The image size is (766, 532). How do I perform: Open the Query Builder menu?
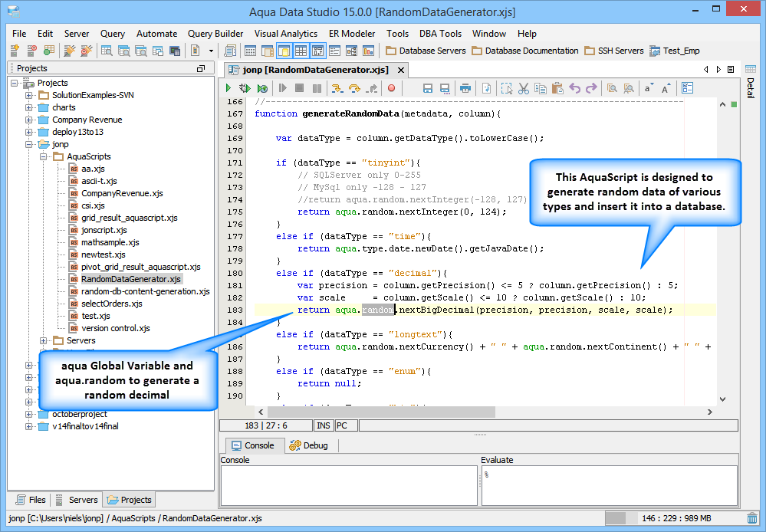[x=215, y=34]
